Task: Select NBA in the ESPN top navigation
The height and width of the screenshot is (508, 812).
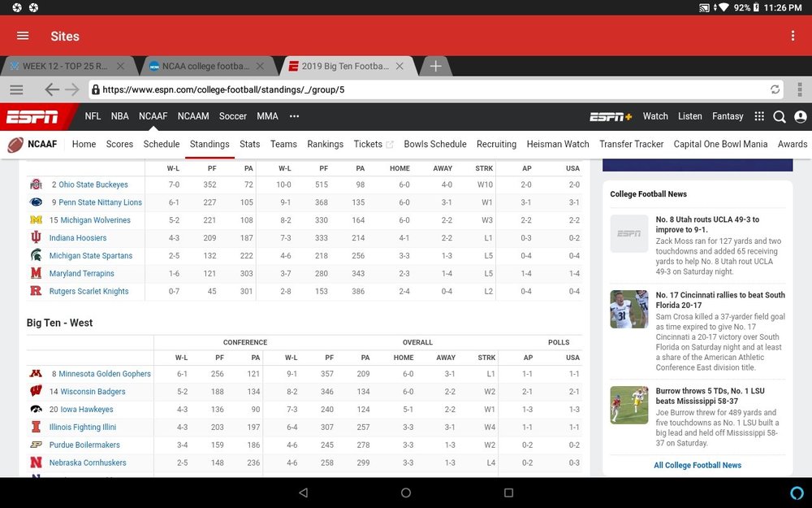Action: click(119, 116)
